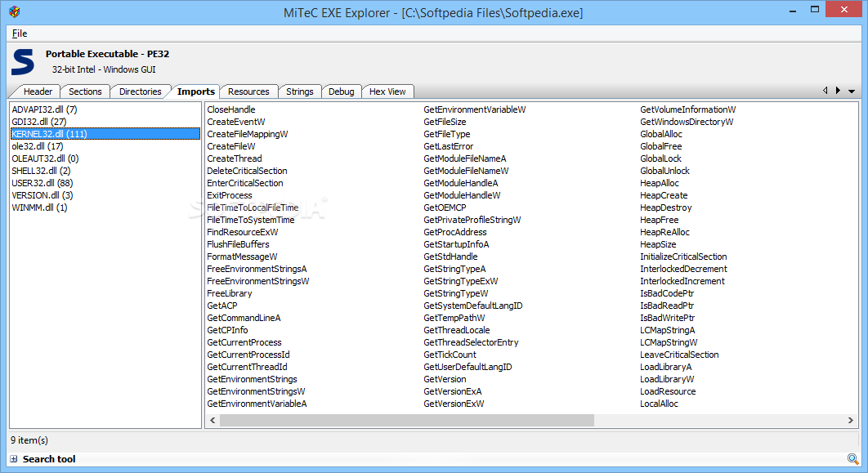Select USER32.dll (88) entry
This screenshot has height=473, width=868.
tap(43, 183)
